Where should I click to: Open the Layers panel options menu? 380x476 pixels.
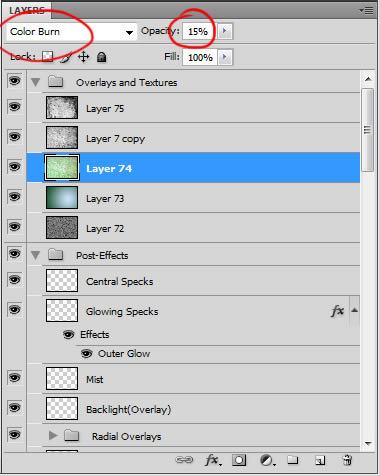(367, 11)
